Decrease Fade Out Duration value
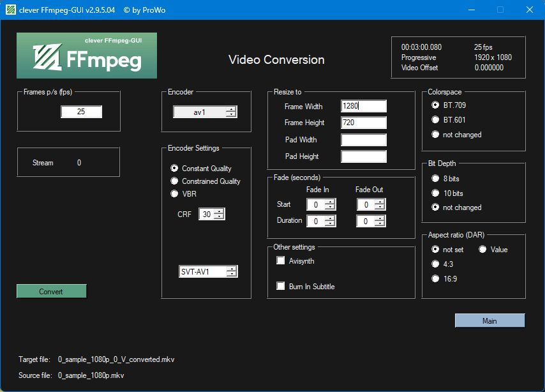The width and height of the screenshot is (545, 392). (x=380, y=223)
